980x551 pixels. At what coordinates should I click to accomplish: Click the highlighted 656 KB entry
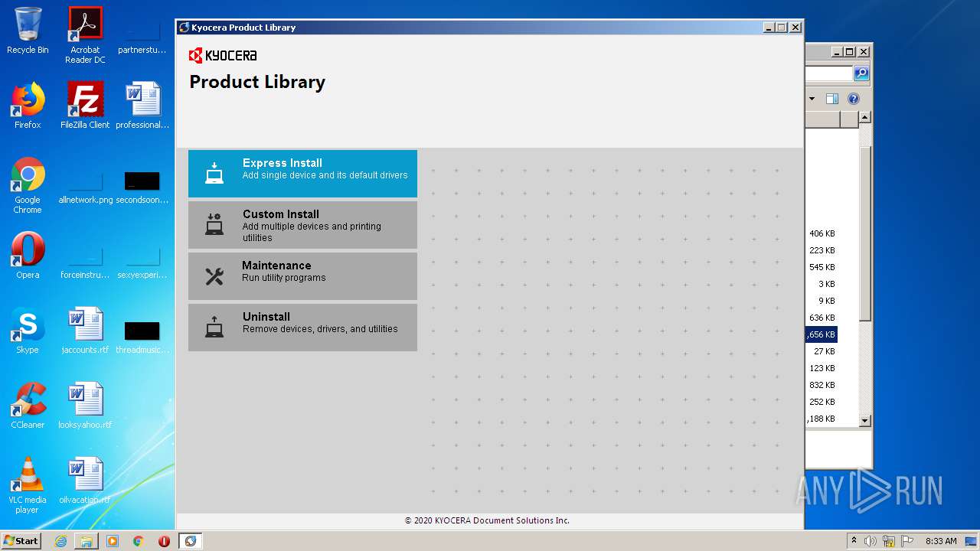pos(822,334)
